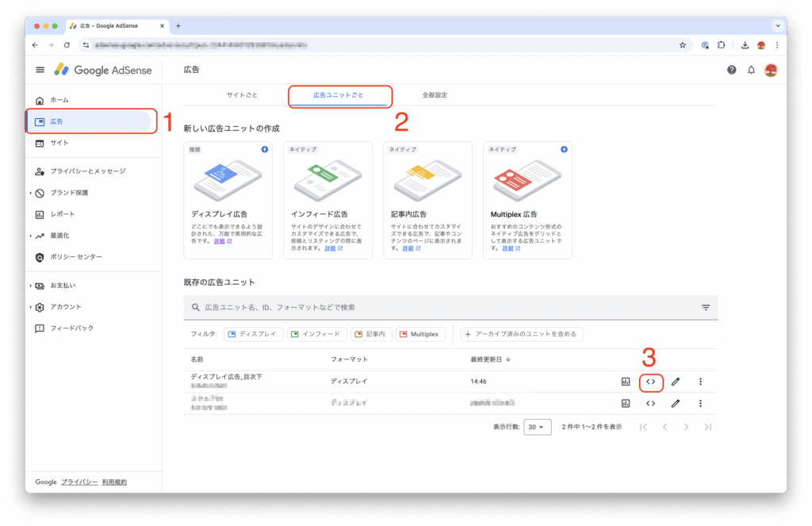Create an インフィード広告 unit card
Image resolution: width=812 pixels, height=526 pixels.
tap(327, 201)
